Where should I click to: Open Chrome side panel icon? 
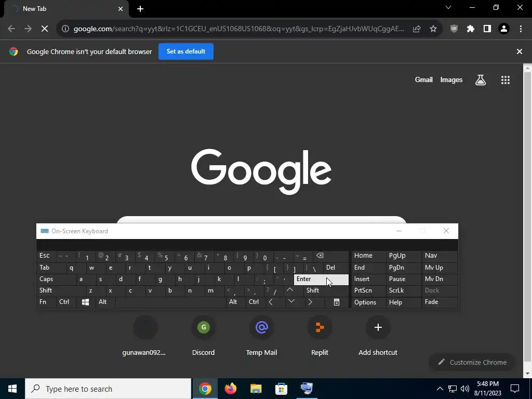487,29
